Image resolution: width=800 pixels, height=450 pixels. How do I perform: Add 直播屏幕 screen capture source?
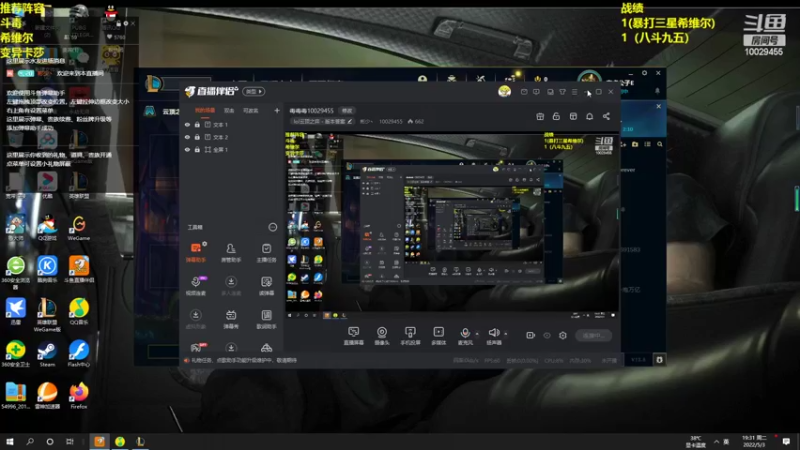pos(354,336)
